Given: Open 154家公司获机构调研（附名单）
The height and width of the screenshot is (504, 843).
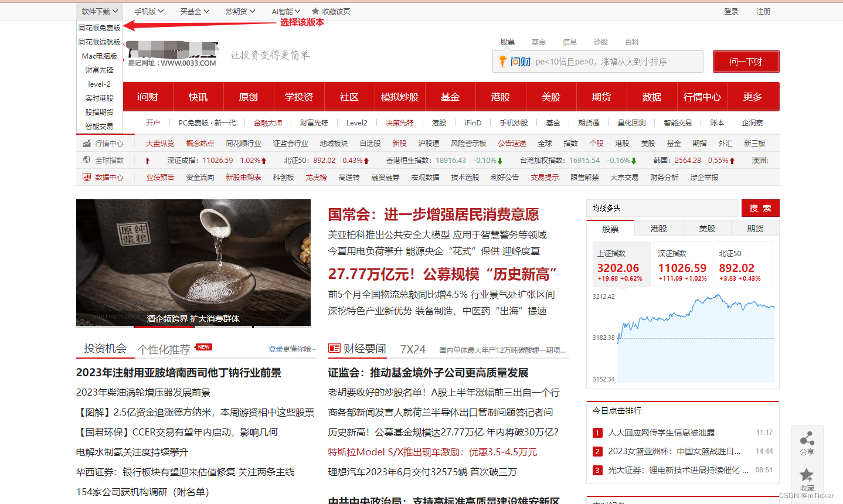Looking at the screenshot, I should pos(142,492).
